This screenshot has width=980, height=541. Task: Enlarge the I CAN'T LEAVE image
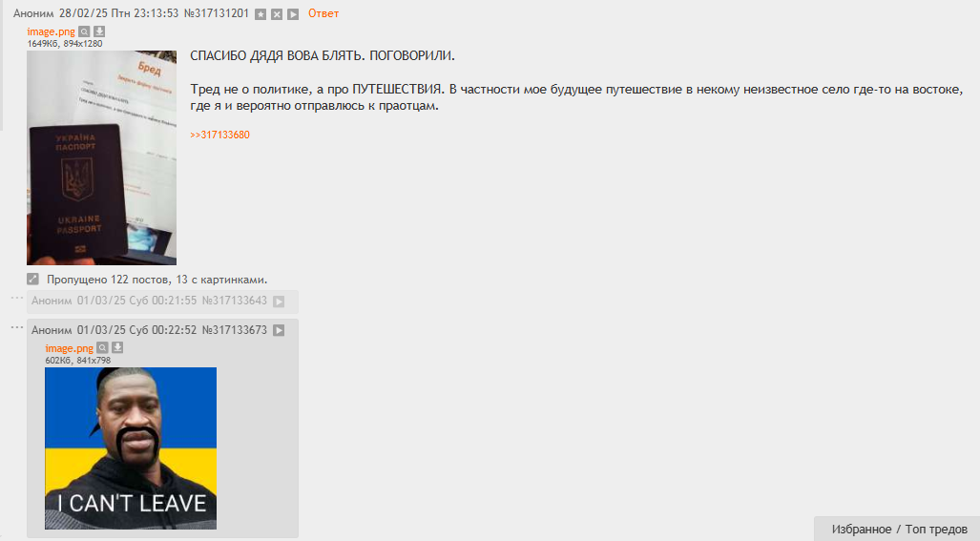pos(131,448)
